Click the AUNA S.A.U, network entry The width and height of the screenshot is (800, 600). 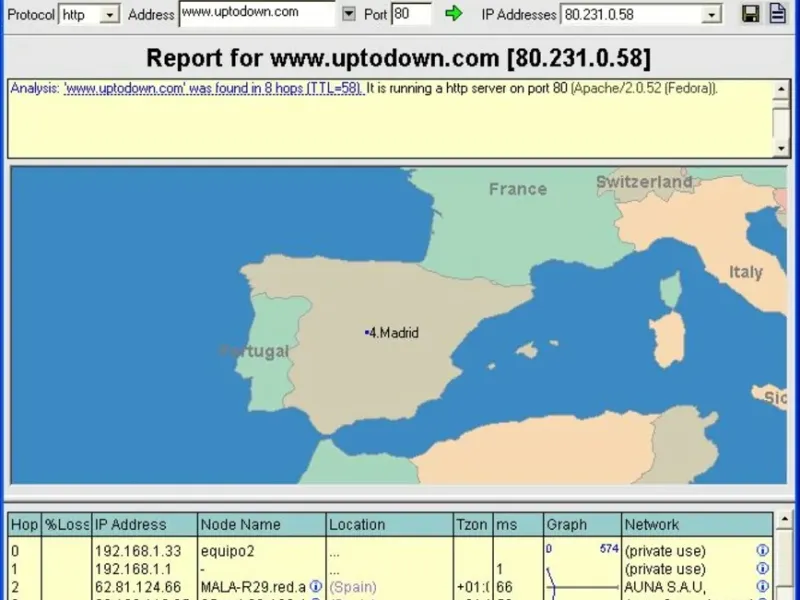click(665, 587)
